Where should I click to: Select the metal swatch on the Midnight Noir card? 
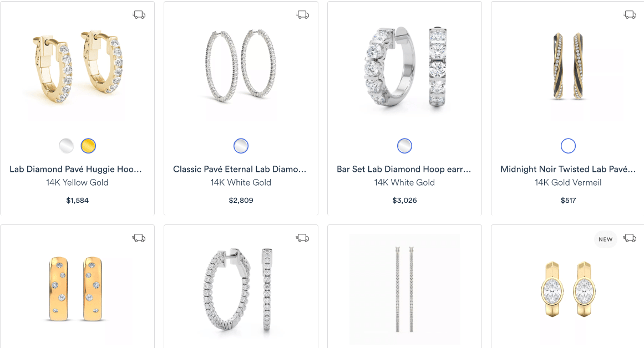point(568,145)
